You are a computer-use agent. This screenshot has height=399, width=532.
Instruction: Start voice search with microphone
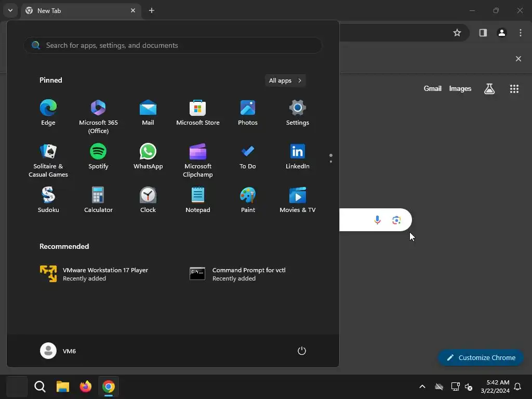[x=377, y=220]
